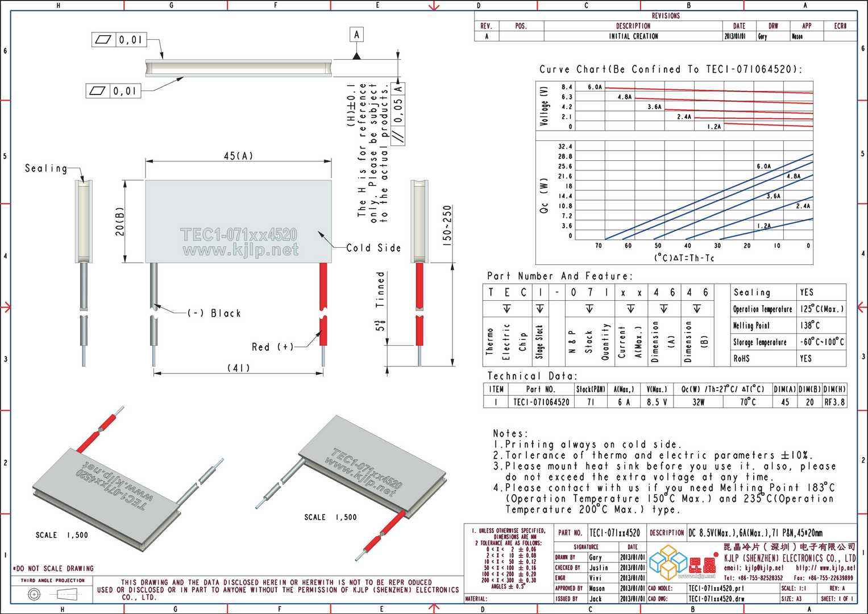Viewport: 868px width, 614px height.
Task: Select the parallelism tolerance frame 0,05 A
Action: coord(398,113)
